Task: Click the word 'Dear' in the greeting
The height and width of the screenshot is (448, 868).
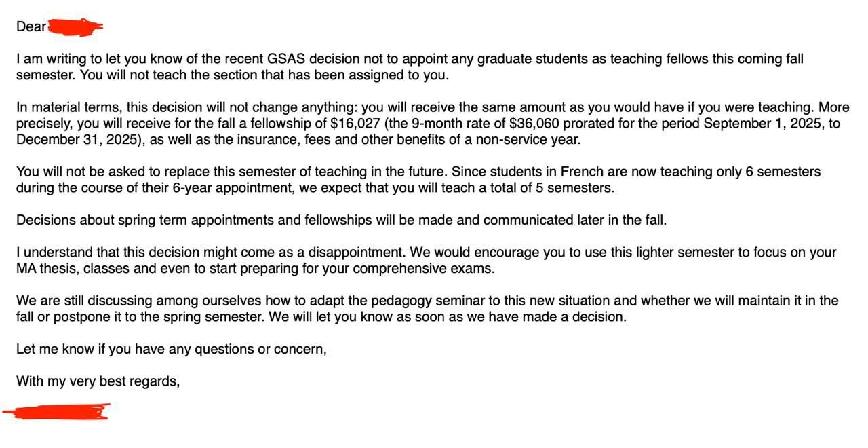Action: point(31,27)
